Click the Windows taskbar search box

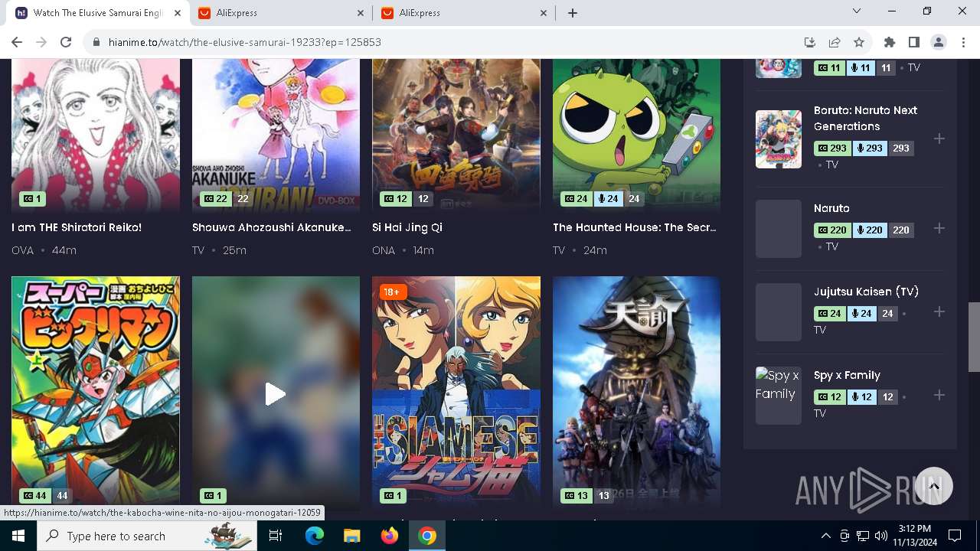145,536
